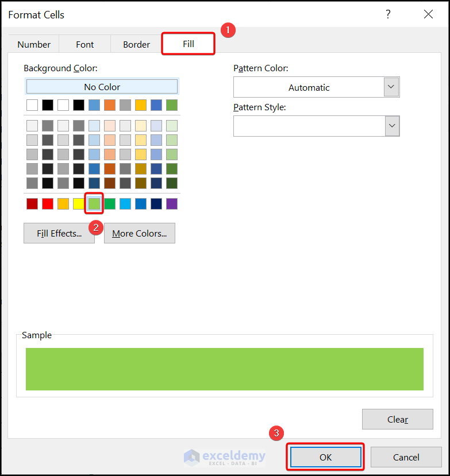Click the green Sample preview area
The image size is (450, 476).
coord(225,369)
